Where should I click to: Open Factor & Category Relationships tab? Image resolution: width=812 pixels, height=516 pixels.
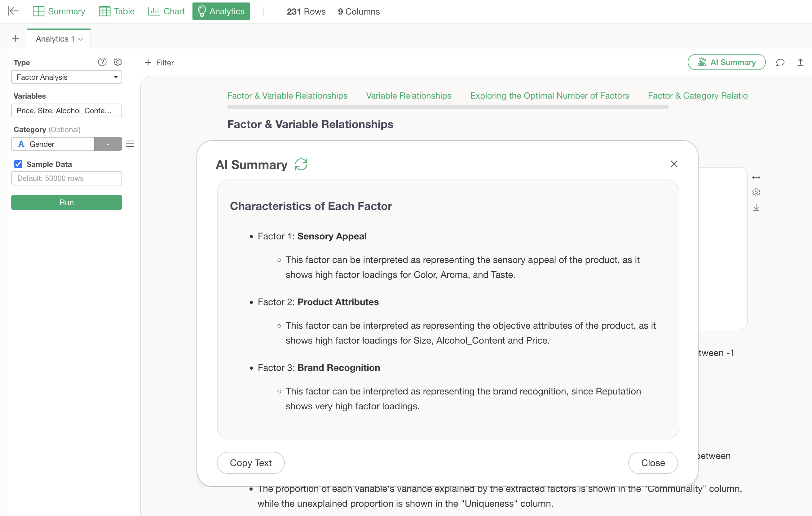pyautogui.click(x=698, y=96)
